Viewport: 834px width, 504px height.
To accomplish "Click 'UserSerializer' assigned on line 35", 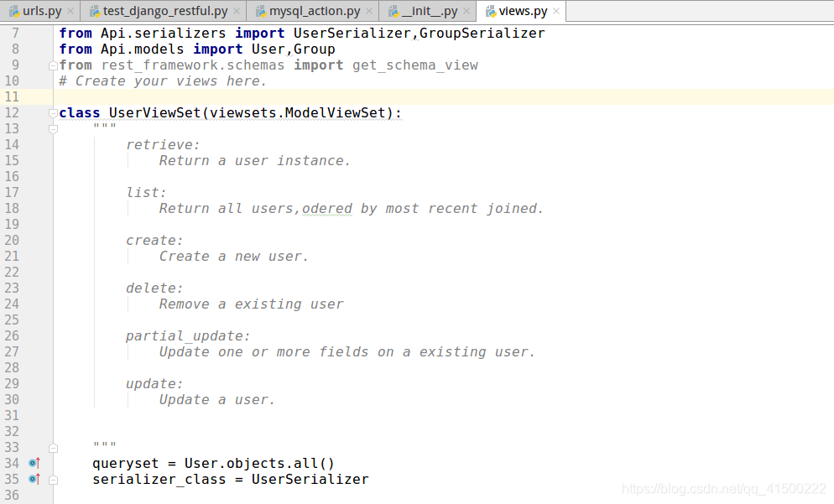I will pos(310,480).
